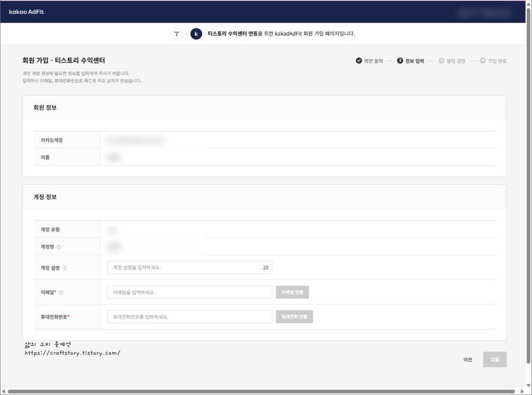Click the 알림 설정 step label
Image resolution: width=532 pixels, height=395 pixels.
(x=456, y=61)
